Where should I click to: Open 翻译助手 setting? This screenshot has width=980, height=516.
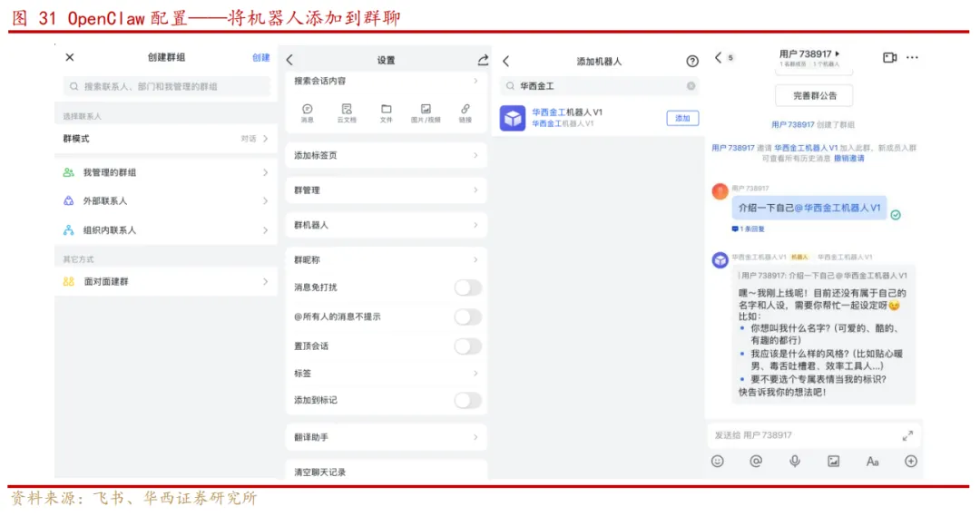click(x=387, y=437)
